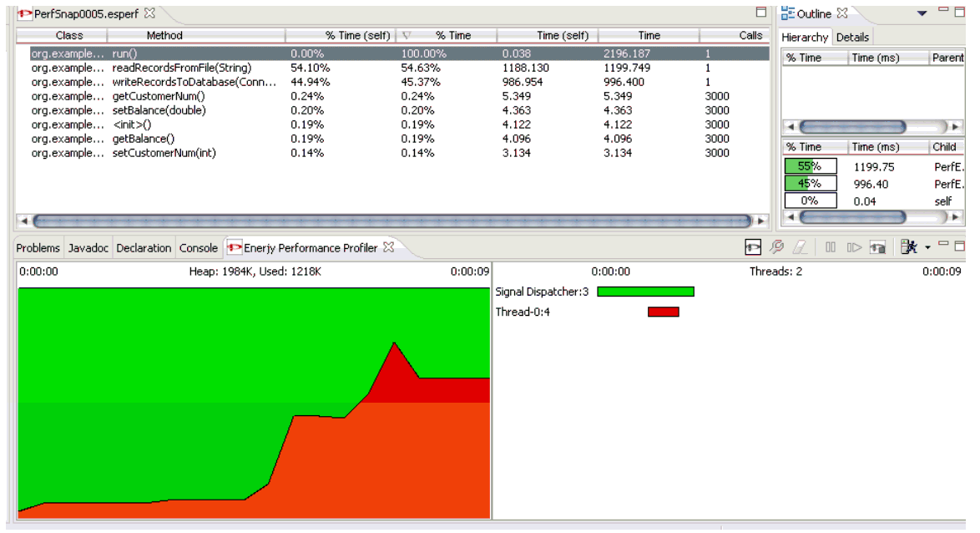
Task: Pause profiling with the pause icon
Action: coord(831,247)
